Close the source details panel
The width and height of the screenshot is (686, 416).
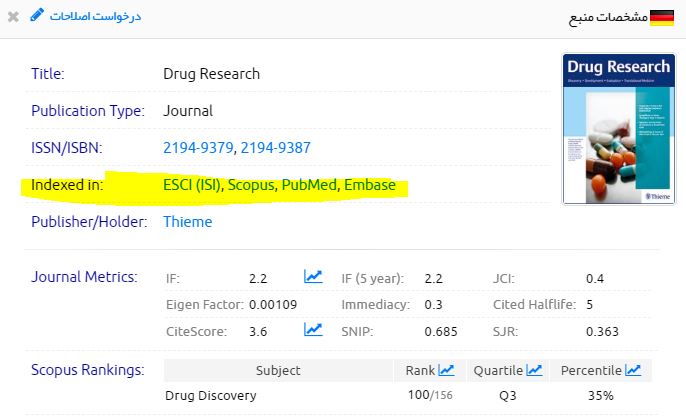[x=13, y=17]
